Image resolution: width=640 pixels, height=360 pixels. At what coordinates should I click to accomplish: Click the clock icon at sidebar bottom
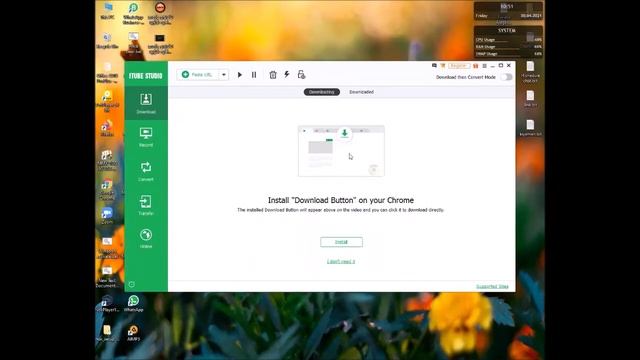click(131, 284)
